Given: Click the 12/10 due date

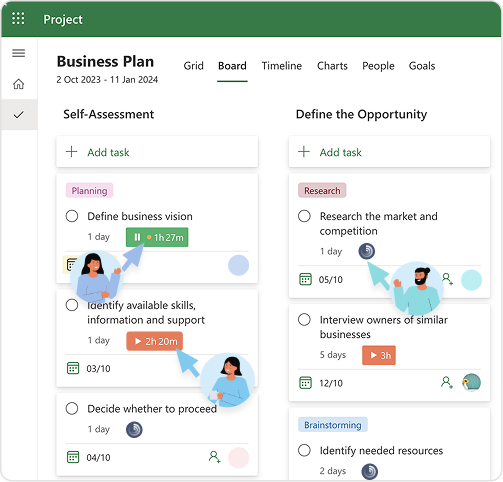Looking at the screenshot, I should pyautogui.click(x=331, y=383).
